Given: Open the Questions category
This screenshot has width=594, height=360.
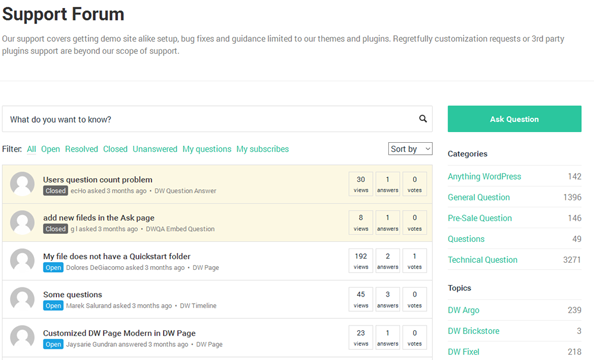Looking at the screenshot, I should click(x=466, y=239).
